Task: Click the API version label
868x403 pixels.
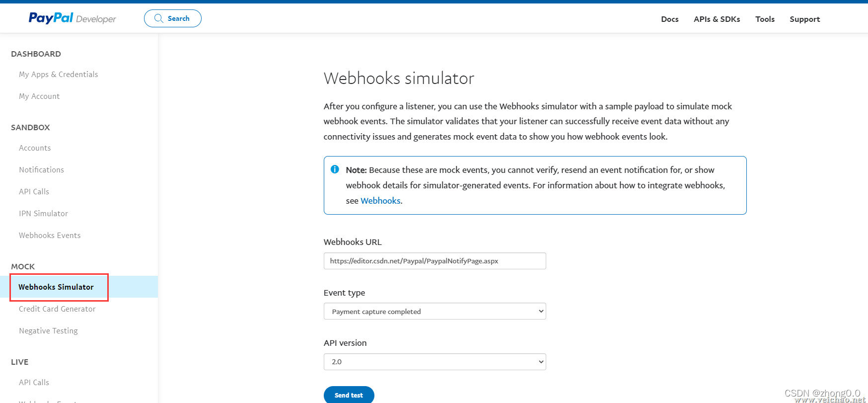Action: [345, 343]
